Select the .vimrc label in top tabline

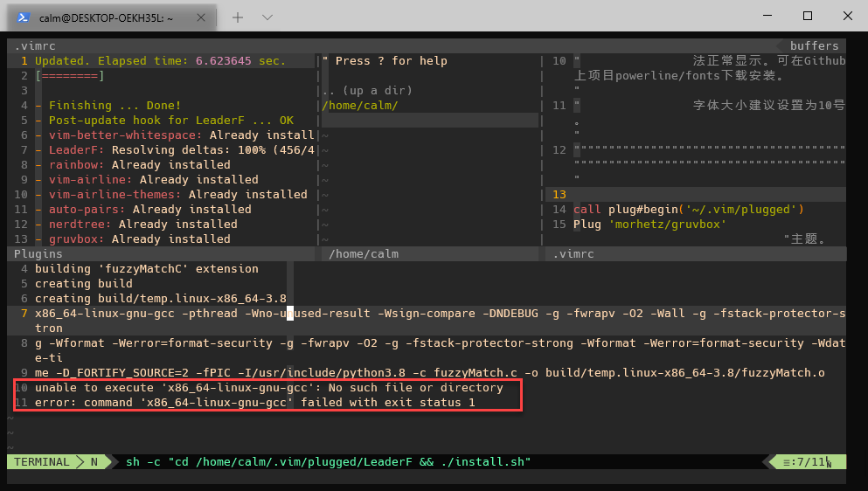[x=29, y=45]
